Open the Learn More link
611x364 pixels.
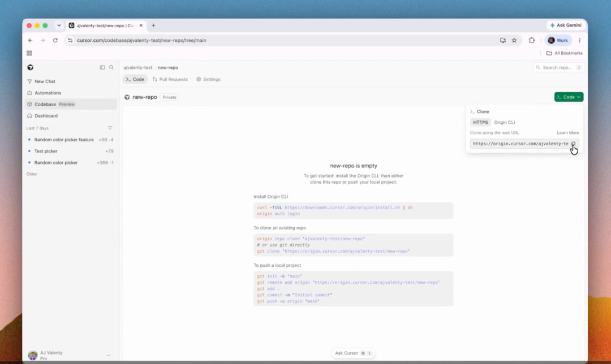tap(568, 133)
